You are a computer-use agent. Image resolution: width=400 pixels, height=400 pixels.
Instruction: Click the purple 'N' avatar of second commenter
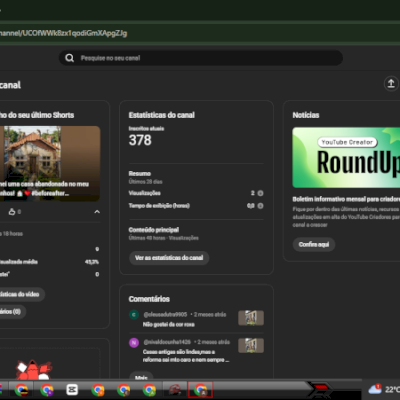point(134,342)
